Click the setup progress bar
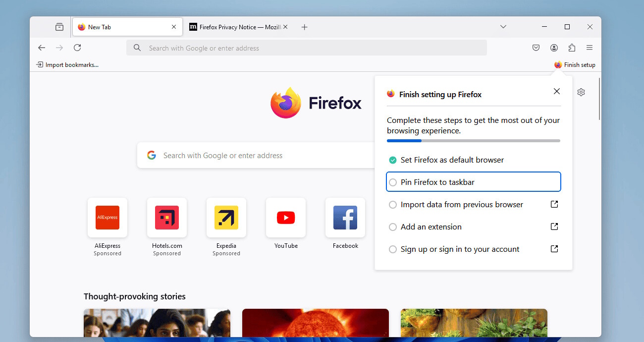This screenshot has width=644, height=342. tap(474, 141)
